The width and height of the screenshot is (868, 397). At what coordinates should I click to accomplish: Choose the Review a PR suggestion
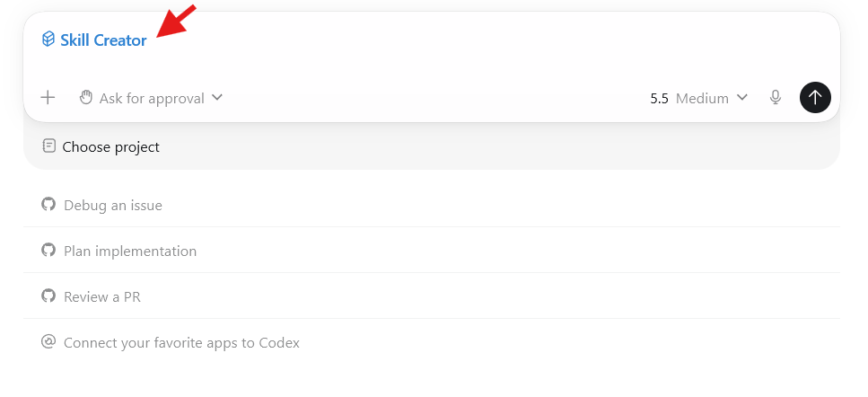point(431,296)
